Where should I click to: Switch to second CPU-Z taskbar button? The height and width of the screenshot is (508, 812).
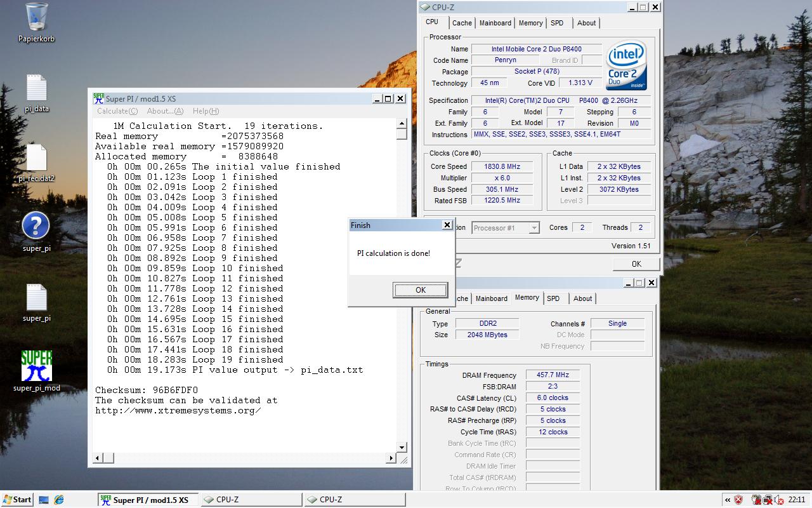pyautogui.click(x=354, y=500)
